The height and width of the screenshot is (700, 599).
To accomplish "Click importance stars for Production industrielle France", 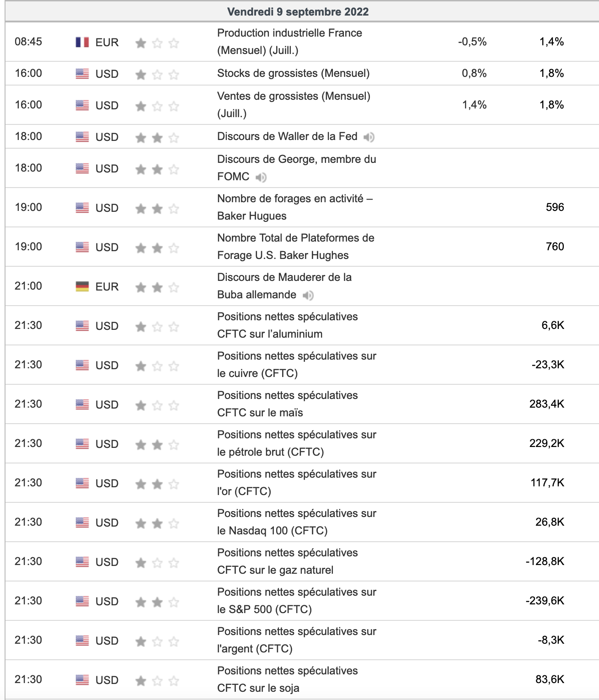I will (x=157, y=43).
